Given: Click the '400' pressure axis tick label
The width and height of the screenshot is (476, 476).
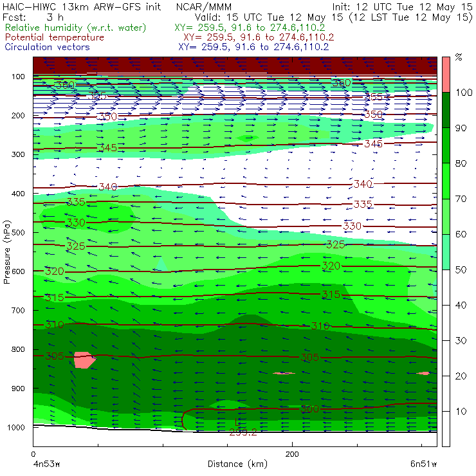Looking at the screenshot, I should (x=18, y=194).
